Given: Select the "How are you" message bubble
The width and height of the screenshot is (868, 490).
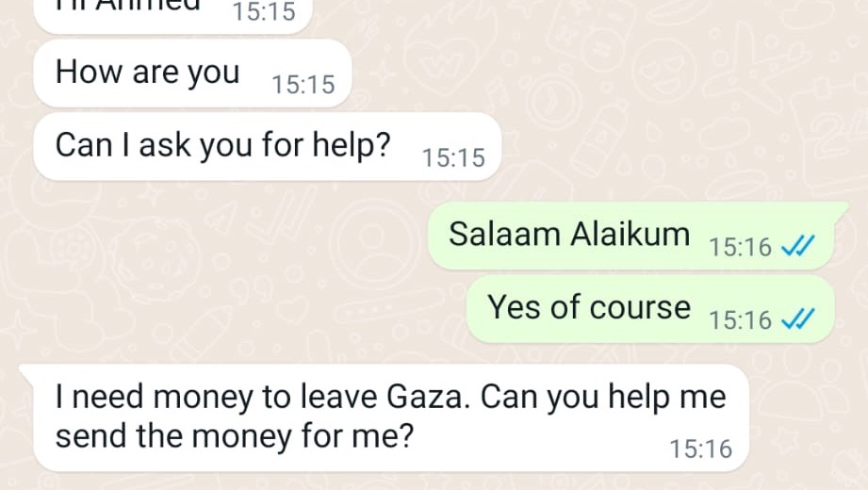Looking at the screenshot, I should [x=148, y=73].
